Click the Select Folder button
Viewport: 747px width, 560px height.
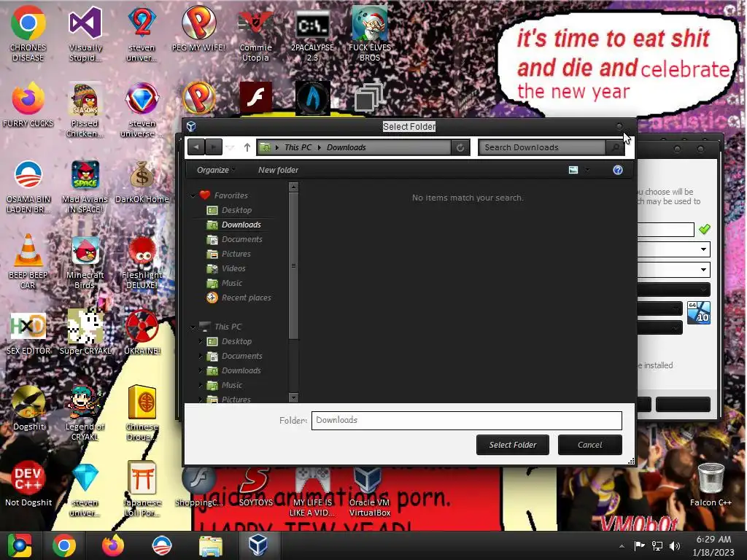point(513,445)
